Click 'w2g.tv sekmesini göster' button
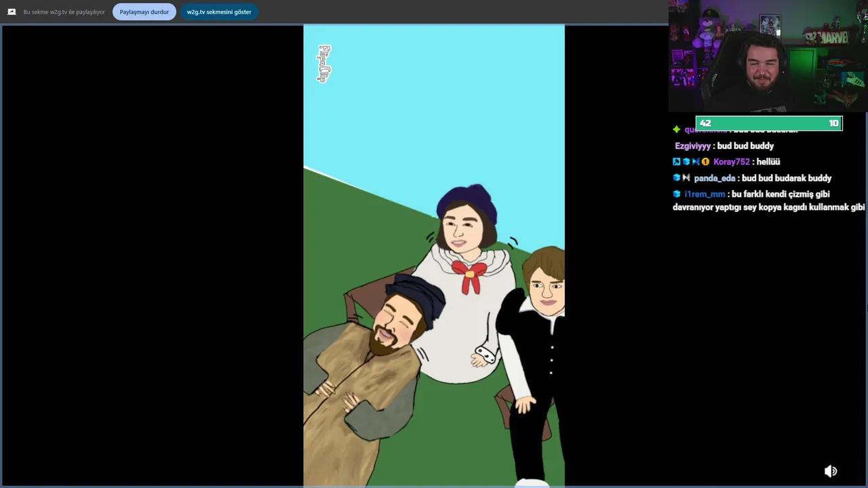Screen dimensions: 868x488 [x=219, y=12]
